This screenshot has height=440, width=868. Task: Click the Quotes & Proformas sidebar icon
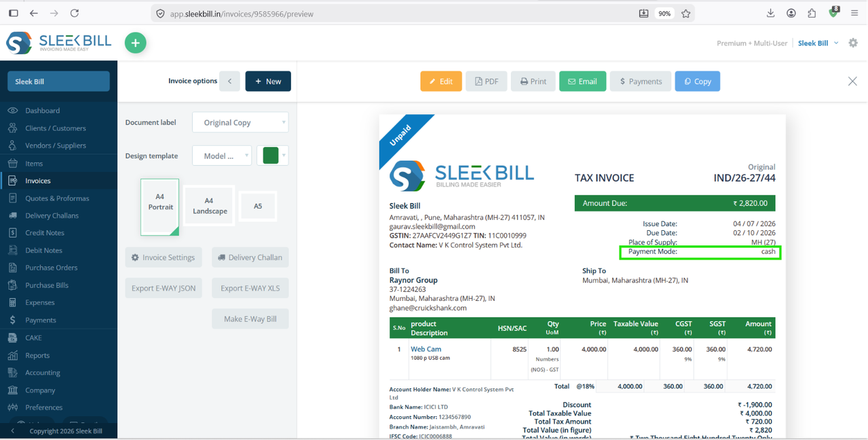point(13,198)
